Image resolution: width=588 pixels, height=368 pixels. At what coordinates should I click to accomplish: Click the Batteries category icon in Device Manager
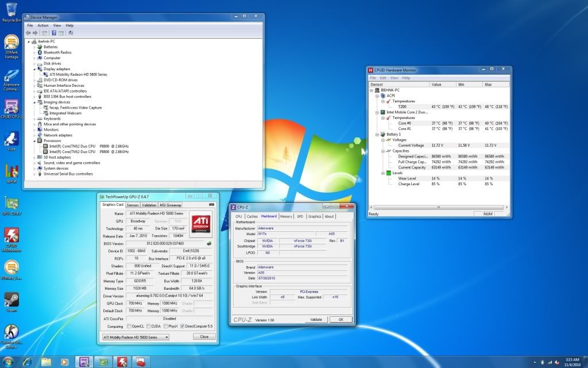click(40, 47)
